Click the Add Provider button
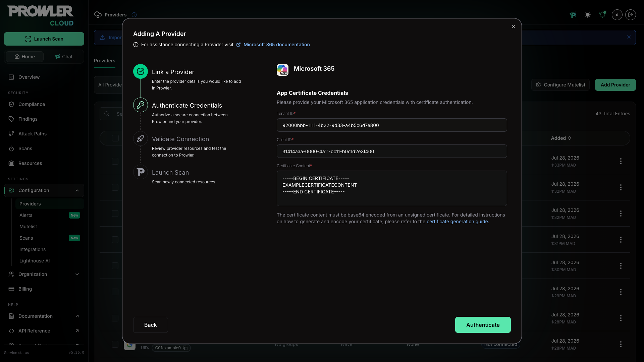This screenshot has height=362, width=644. (x=615, y=85)
